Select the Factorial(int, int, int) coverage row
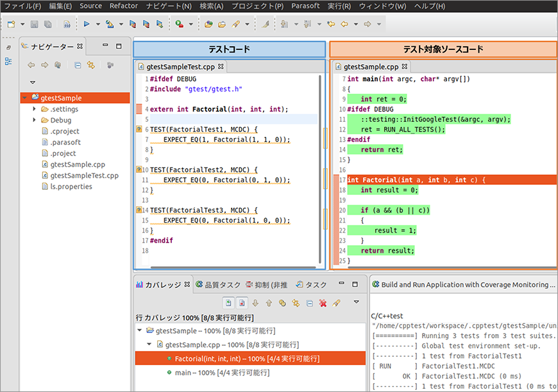Screen dimensions: 558x392 (x=250, y=358)
